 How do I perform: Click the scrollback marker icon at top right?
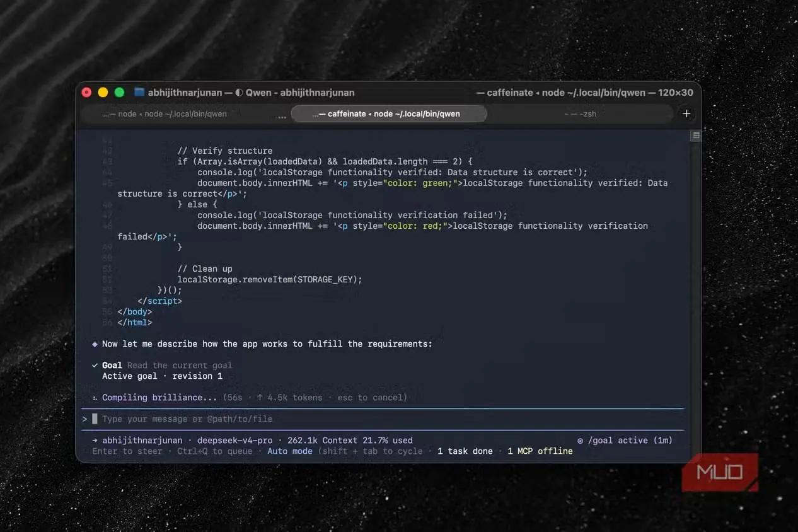pyautogui.click(x=696, y=136)
